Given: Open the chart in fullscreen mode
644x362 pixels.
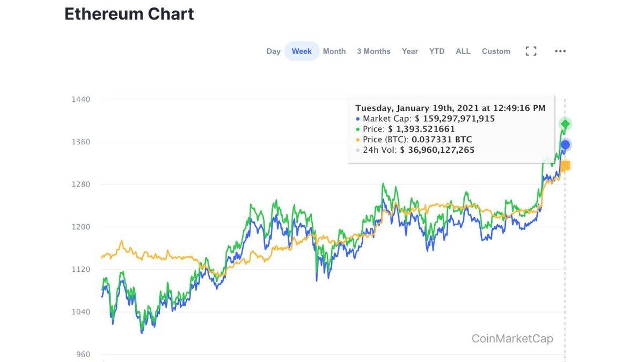Looking at the screenshot, I should tap(531, 50).
